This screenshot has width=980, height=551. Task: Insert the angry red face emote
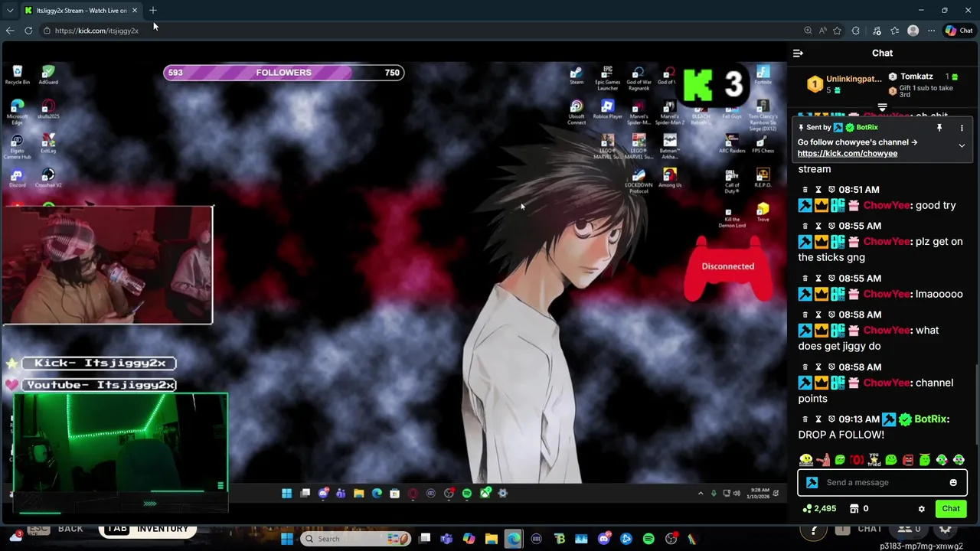point(908,460)
